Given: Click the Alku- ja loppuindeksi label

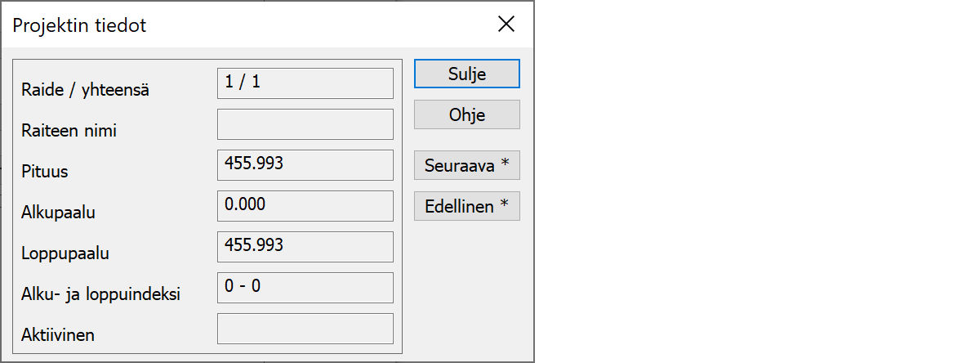Looking at the screenshot, I should [x=100, y=294].
